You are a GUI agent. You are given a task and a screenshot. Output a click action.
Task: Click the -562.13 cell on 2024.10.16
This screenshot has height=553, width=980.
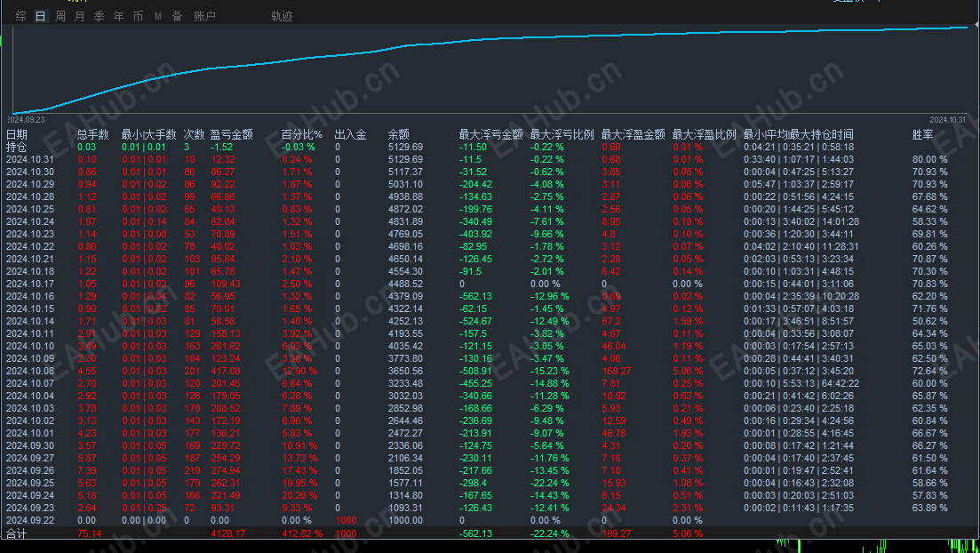click(x=475, y=297)
